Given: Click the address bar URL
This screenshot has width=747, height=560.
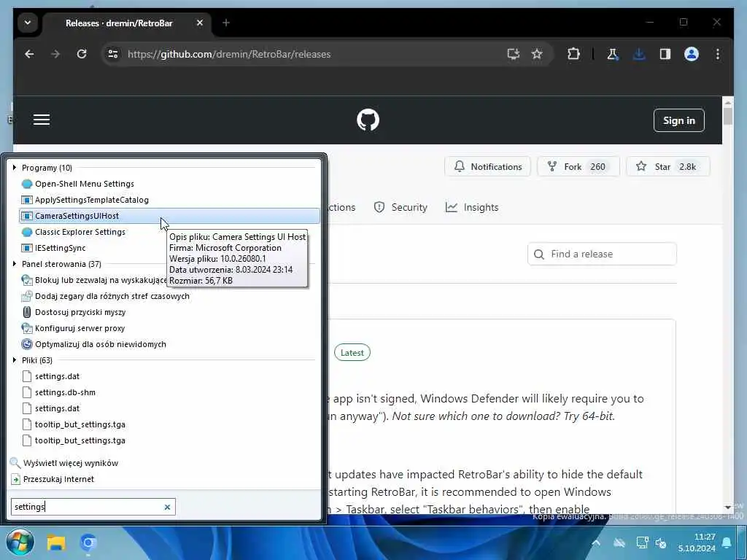Looking at the screenshot, I should point(228,54).
